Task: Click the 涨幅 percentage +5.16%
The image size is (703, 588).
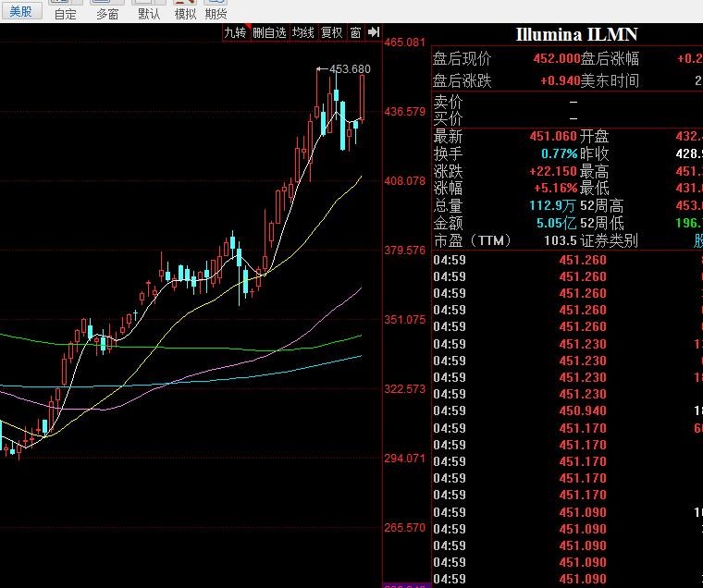Action: pyautogui.click(x=555, y=188)
